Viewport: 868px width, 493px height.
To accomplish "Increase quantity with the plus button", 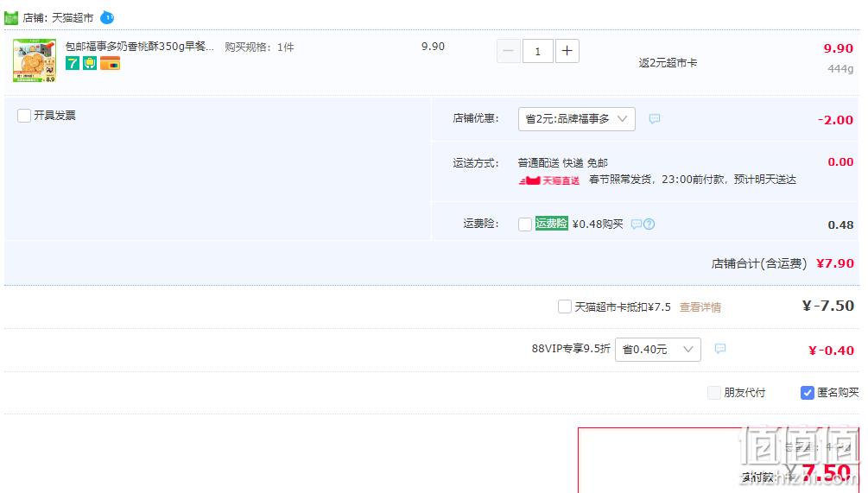I will (567, 51).
